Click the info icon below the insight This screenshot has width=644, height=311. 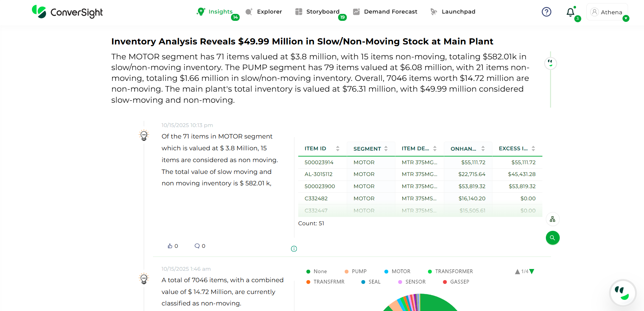tap(294, 249)
